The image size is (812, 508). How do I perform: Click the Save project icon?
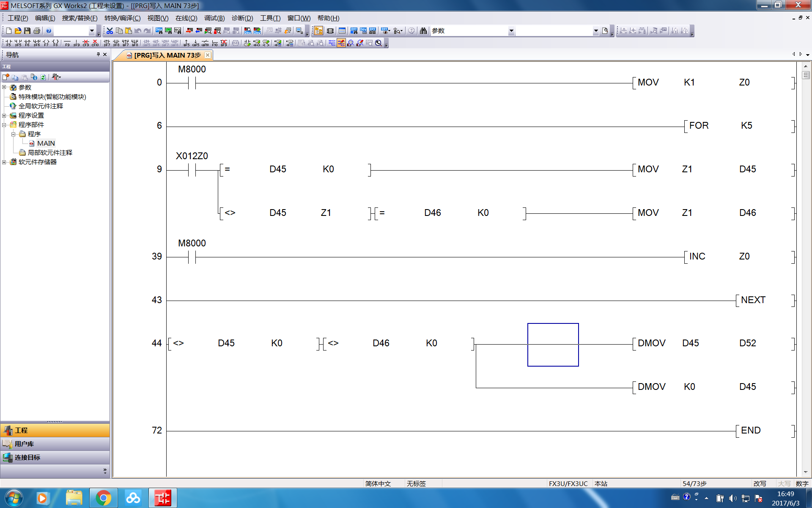[x=27, y=31]
